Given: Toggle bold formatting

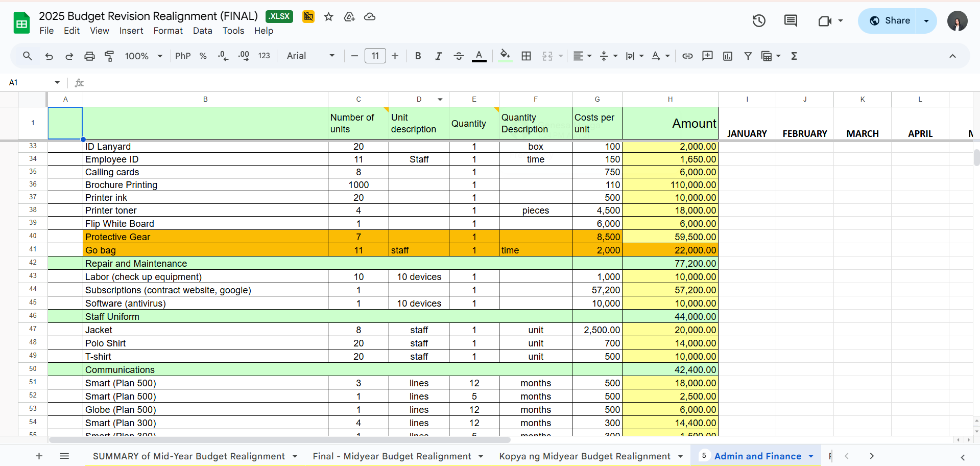Looking at the screenshot, I should tap(418, 56).
